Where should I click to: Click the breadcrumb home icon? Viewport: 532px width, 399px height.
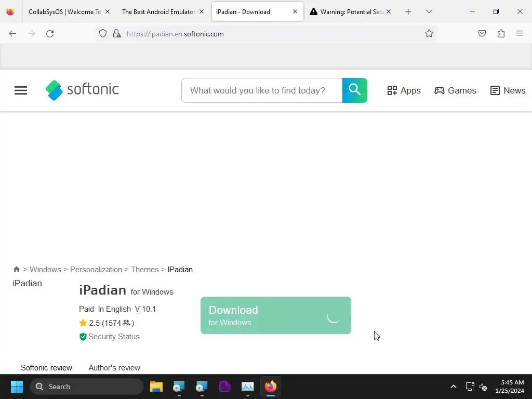point(16,270)
